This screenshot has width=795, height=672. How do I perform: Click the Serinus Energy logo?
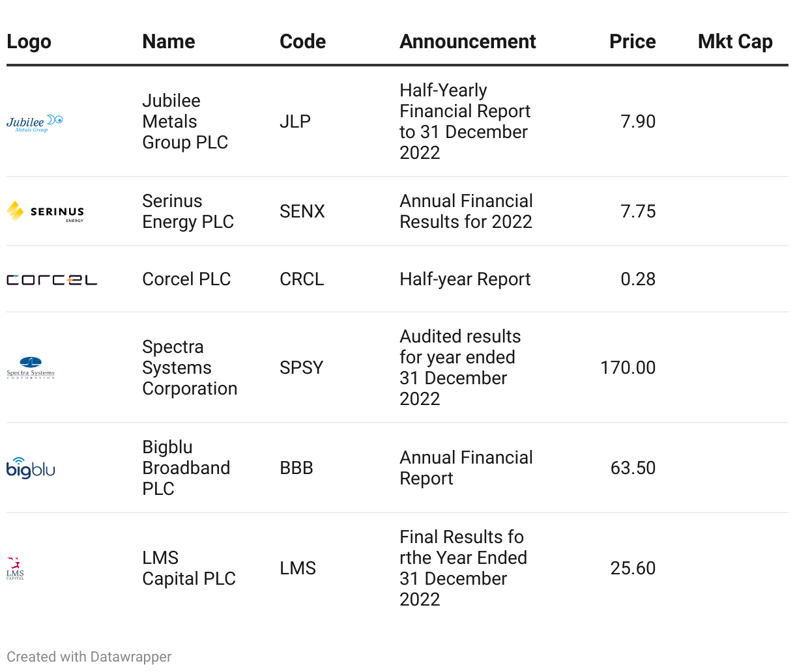[x=45, y=212]
